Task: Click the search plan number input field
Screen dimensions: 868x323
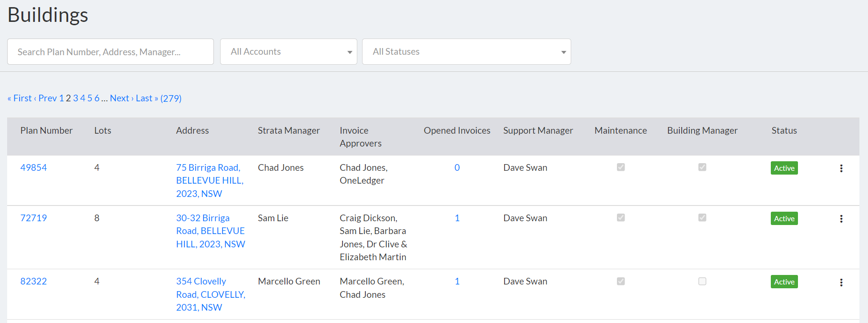Action: 111,52
